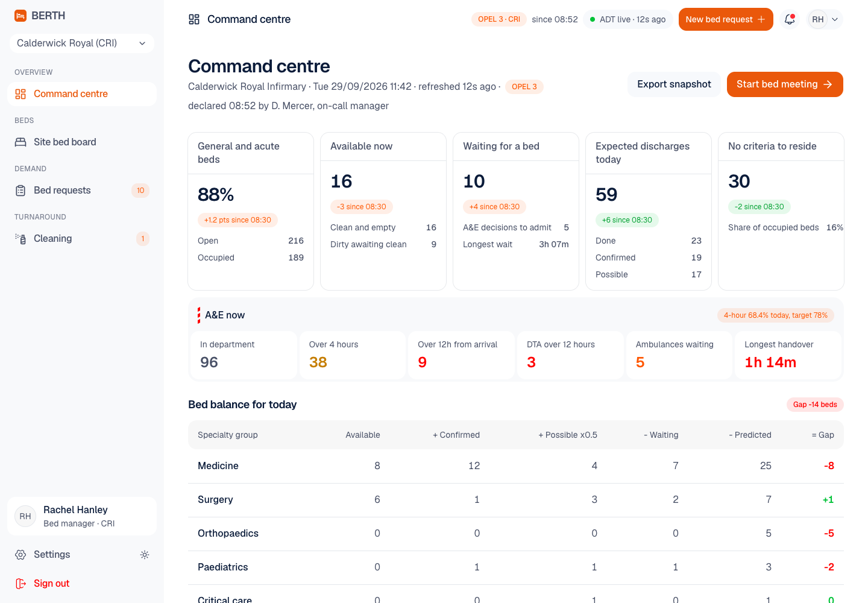Click the Command centre grid icon in sidebar
This screenshot has height=603, width=868.
point(20,94)
